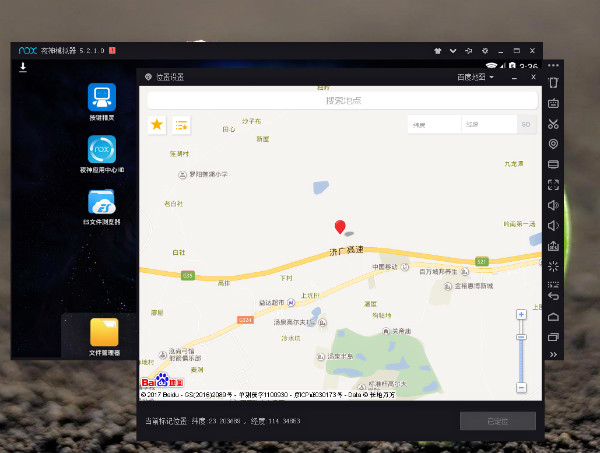
Task: Open the virtual location pin tool in sidebar
Action: click(553, 144)
